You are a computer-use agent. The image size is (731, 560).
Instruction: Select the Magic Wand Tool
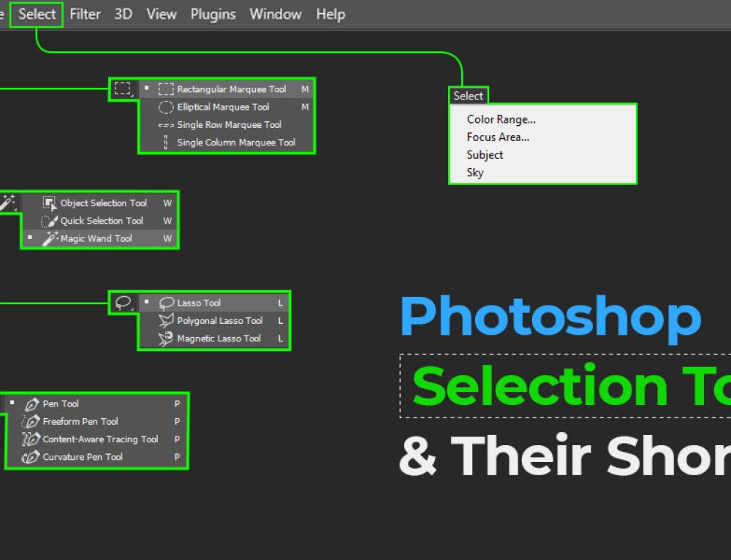[x=96, y=238]
